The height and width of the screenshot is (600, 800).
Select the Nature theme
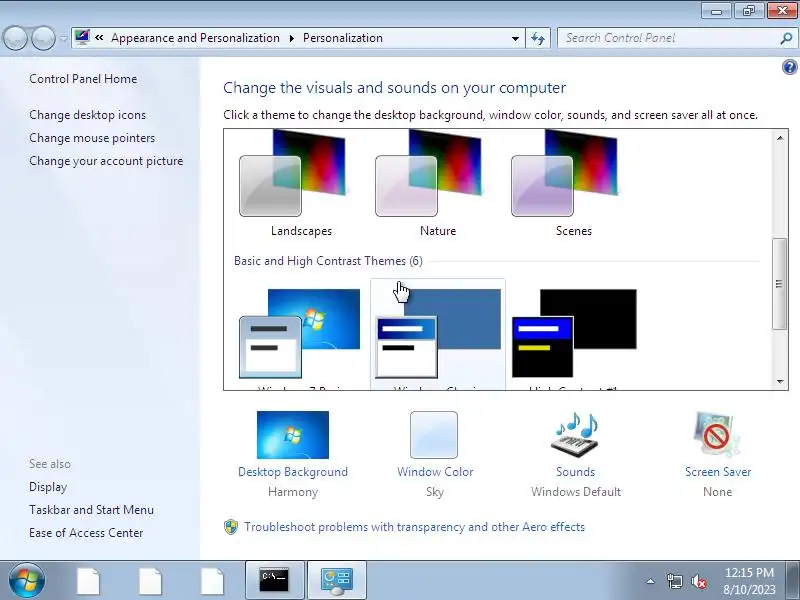pyautogui.click(x=437, y=184)
